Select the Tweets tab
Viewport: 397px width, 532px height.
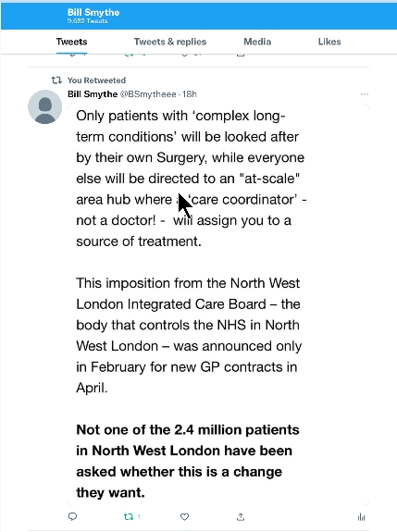coord(71,42)
